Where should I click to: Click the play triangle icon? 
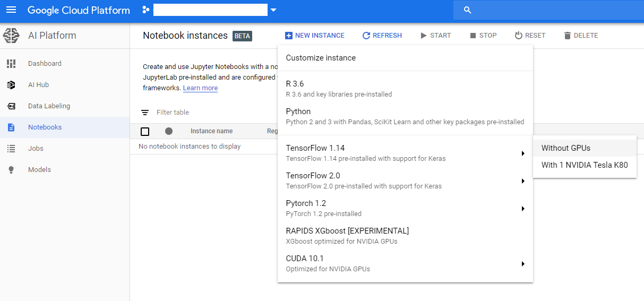(423, 36)
